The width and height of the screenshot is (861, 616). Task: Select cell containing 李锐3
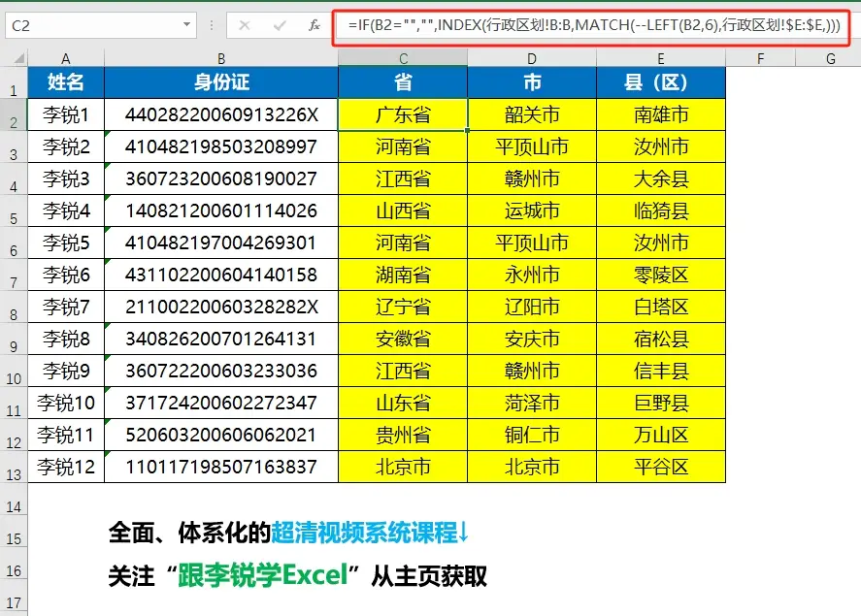[66, 178]
